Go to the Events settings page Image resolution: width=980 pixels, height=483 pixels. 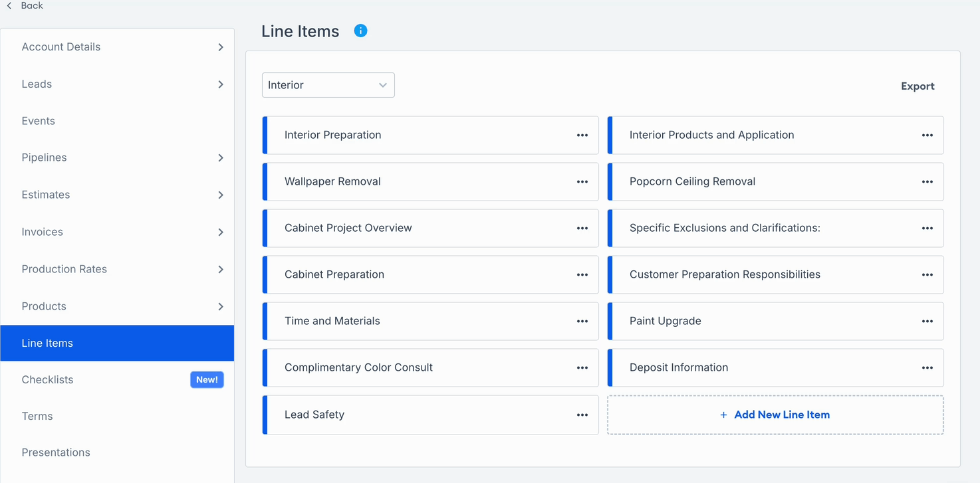pyautogui.click(x=118, y=121)
